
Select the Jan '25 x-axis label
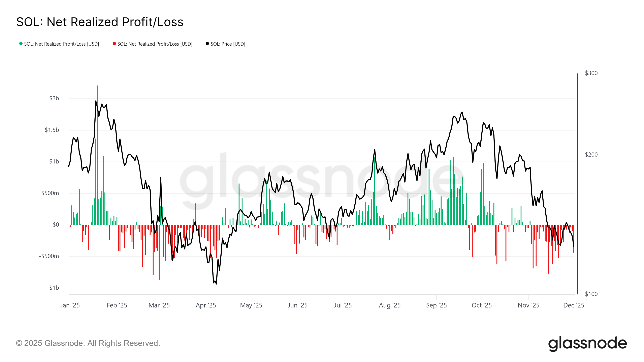[70, 305]
